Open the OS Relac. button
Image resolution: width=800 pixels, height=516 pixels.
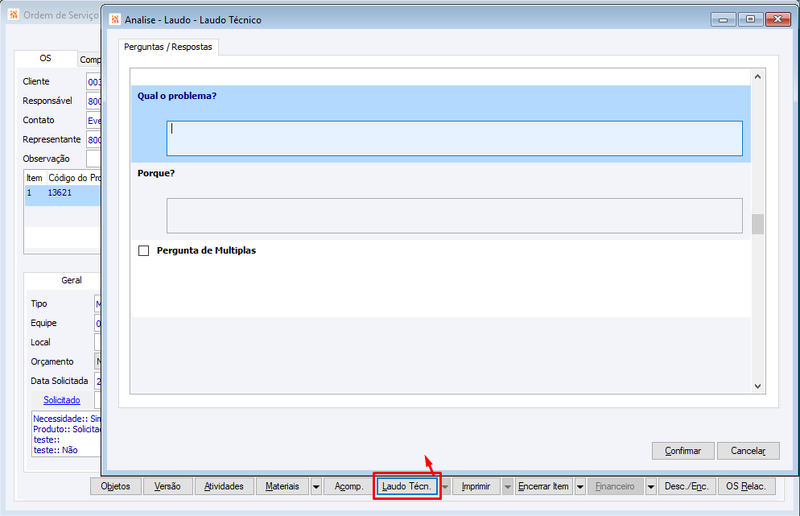746,486
